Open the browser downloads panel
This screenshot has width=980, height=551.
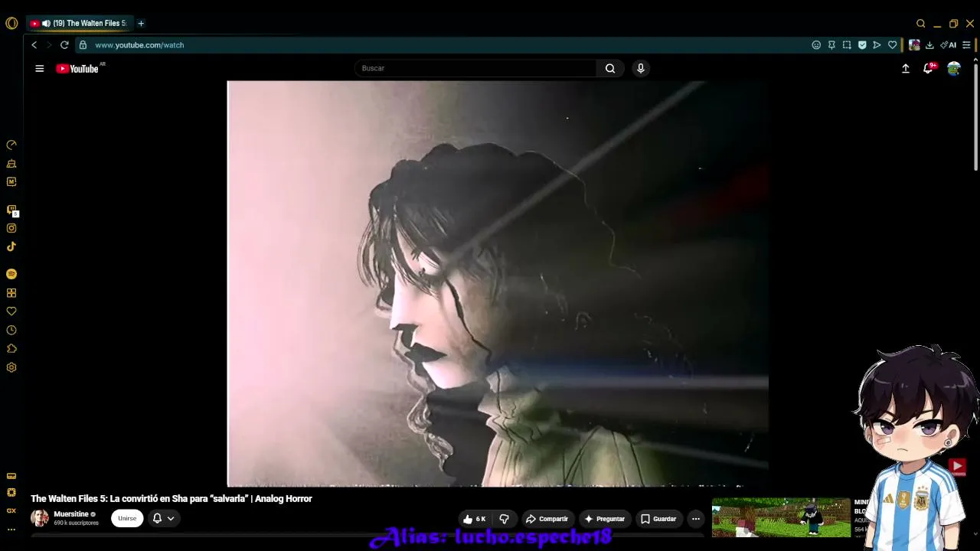coord(929,45)
